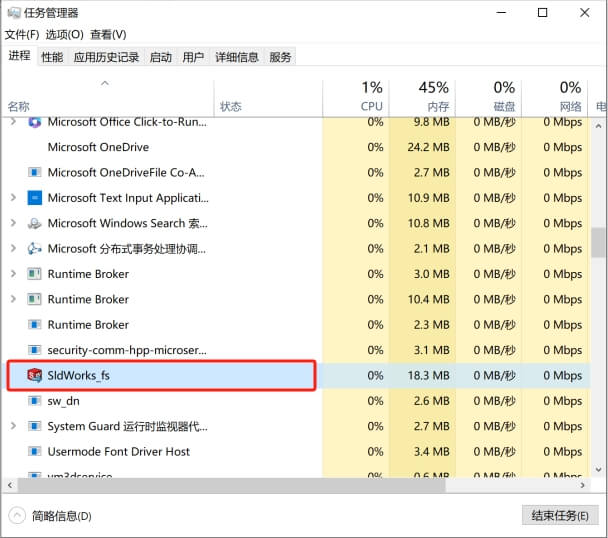
Task: Click the scroll down arrow of process list
Action: coord(598,469)
